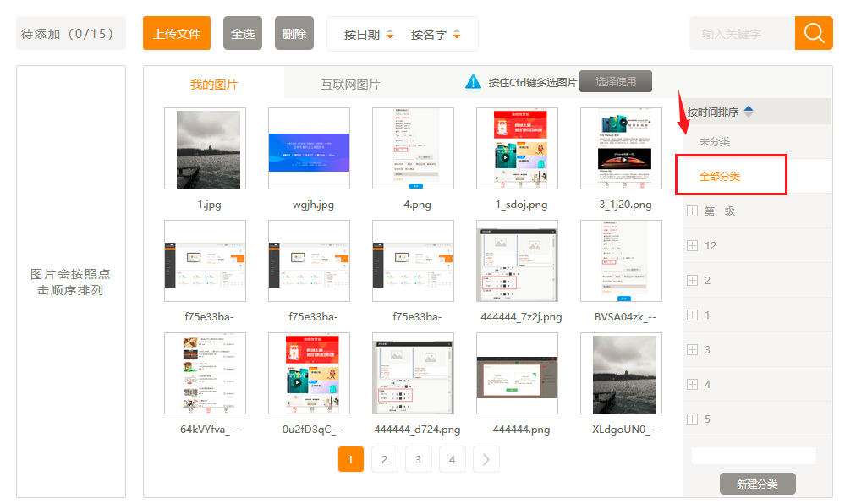Select the 1.jpg image thumbnail
Screen dimensions: 845x504
[x=205, y=149]
